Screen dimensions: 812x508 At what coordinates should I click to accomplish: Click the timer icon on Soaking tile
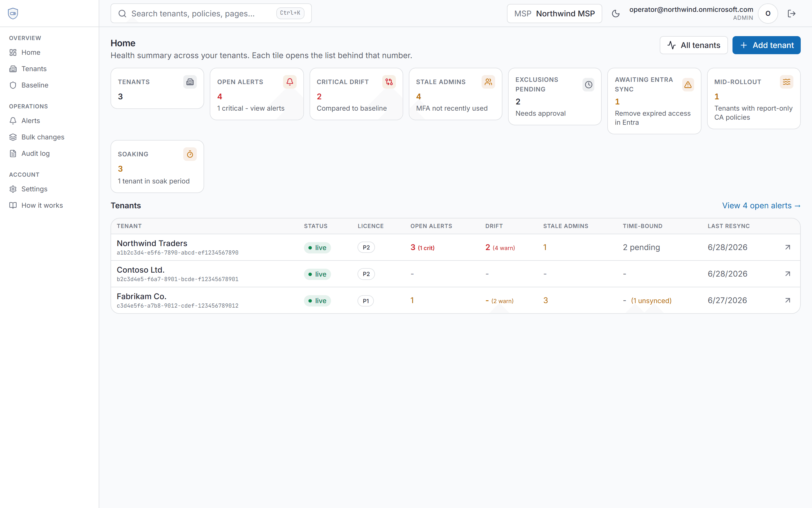[x=190, y=154]
